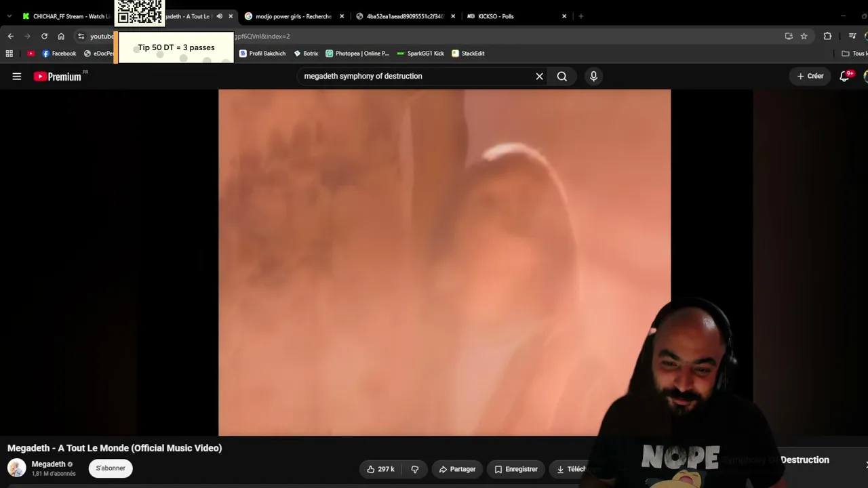Image resolution: width=868 pixels, height=488 pixels.
Task: Reload the current page
Action: tap(44, 37)
